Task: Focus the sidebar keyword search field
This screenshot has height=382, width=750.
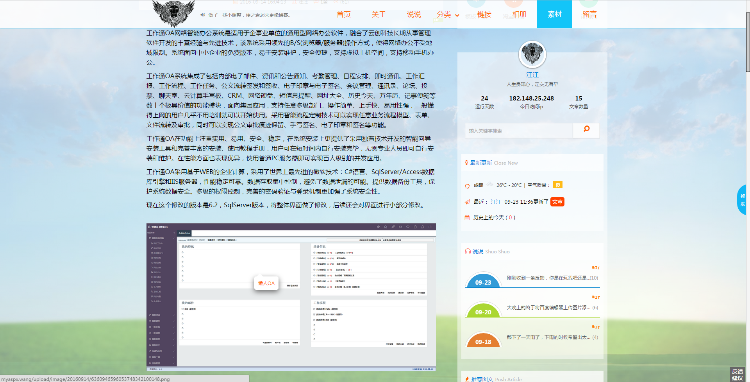Action: pos(519,130)
